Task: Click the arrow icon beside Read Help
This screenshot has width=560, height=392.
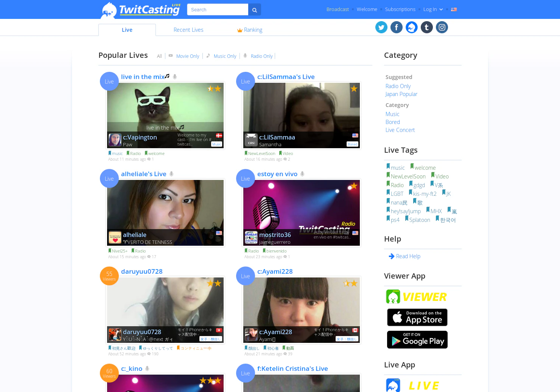Action: tap(392, 256)
